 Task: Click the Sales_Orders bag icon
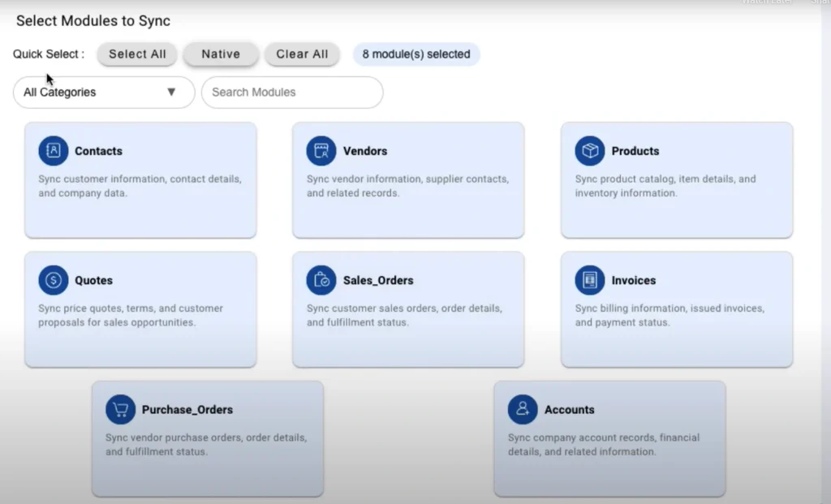[x=321, y=279]
